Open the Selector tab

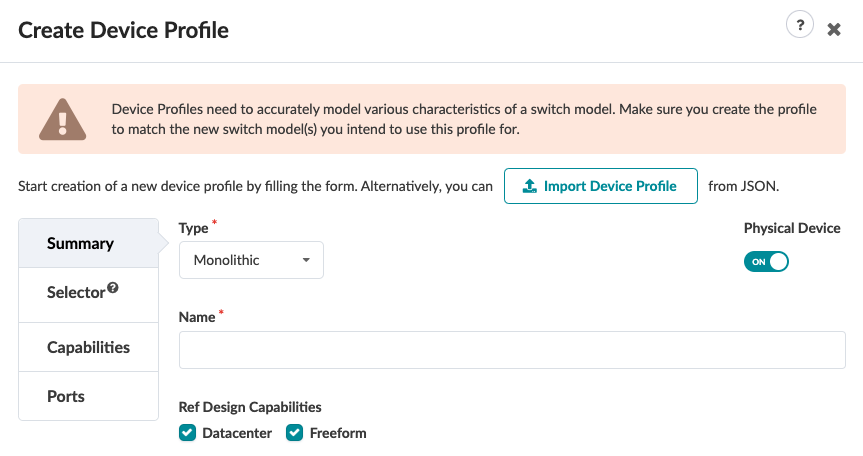[x=76, y=293]
